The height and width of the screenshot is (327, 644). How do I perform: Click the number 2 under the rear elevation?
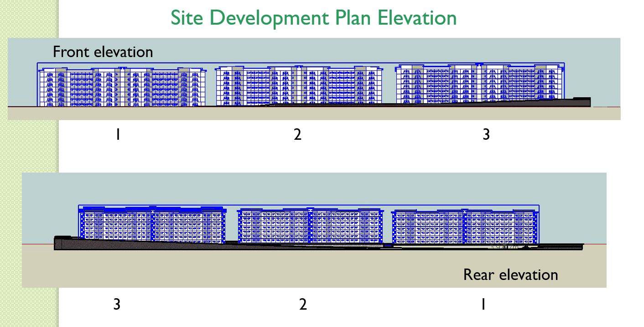302,303
